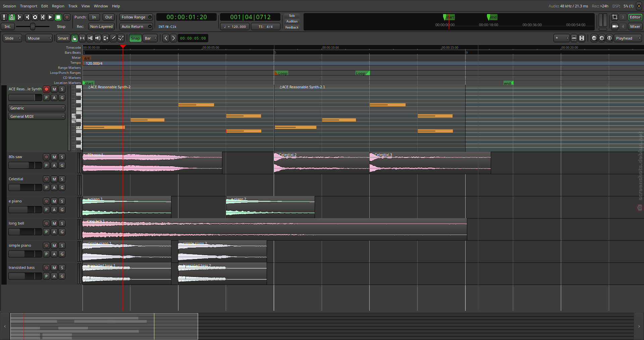Start playback with the Play button
This screenshot has height=340, width=644.
tap(50, 17)
